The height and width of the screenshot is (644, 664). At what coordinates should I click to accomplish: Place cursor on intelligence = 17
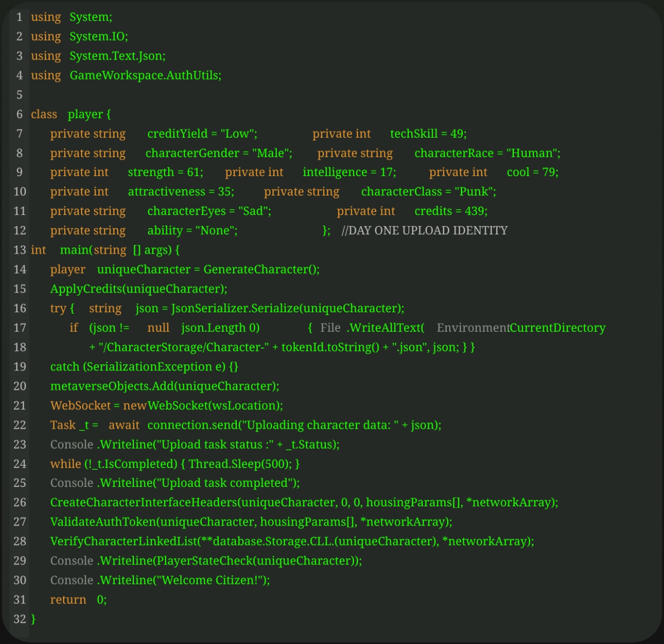coord(349,172)
